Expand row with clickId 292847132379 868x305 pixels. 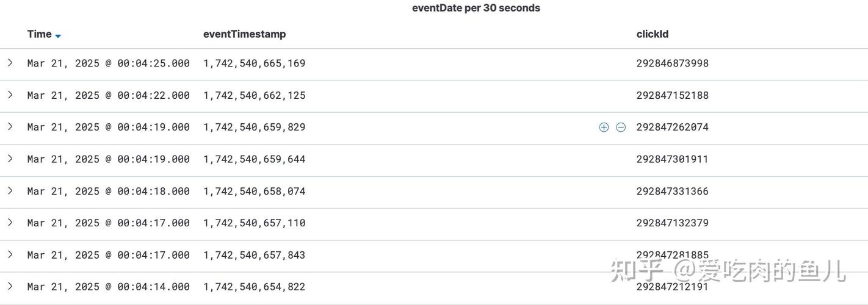[x=10, y=223]
